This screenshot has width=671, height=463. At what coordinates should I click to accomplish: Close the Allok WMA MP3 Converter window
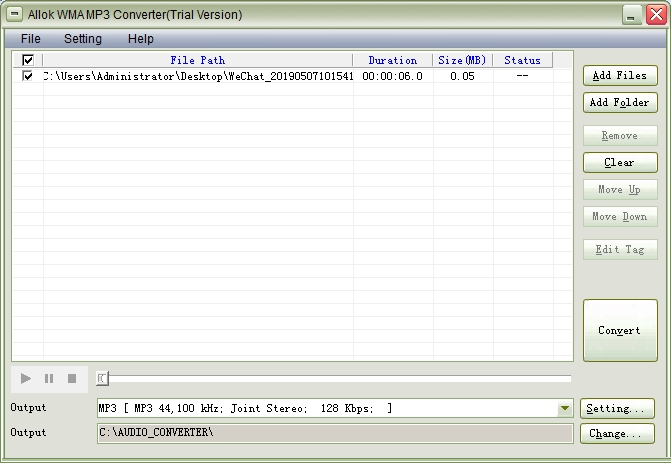click(656, 15)
